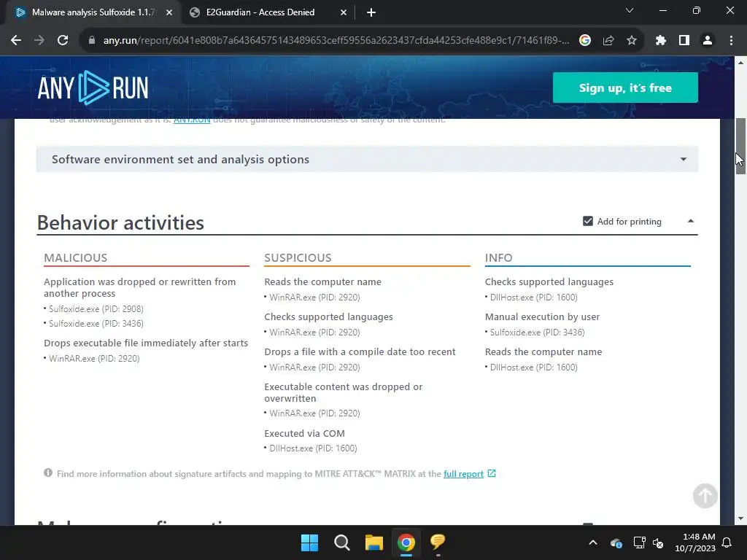Click Drops a file with compile date too recent
This screenshot has width=747, height=560.
click(360, 351)
